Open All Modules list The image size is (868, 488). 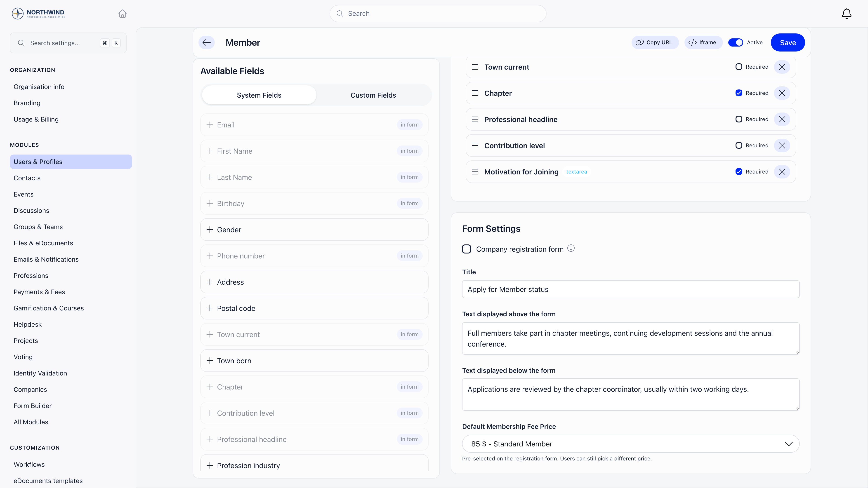pyautogui.click(x=31, y=422)
